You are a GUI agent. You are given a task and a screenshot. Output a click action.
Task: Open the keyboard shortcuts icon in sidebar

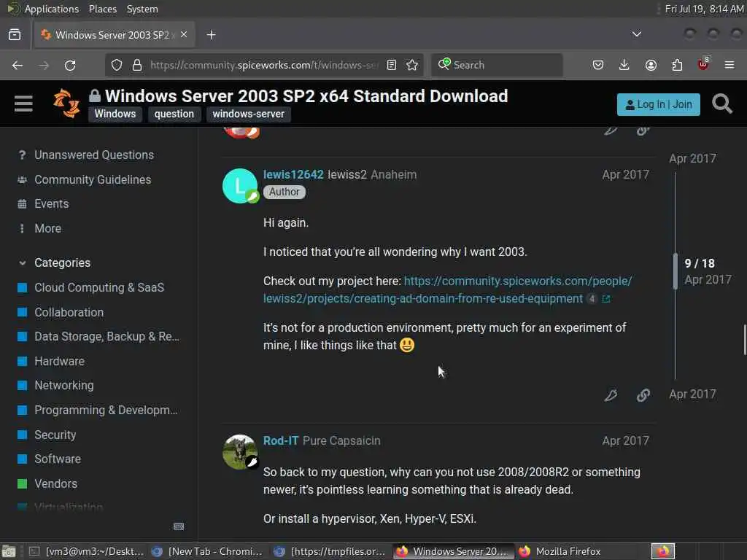179,526
